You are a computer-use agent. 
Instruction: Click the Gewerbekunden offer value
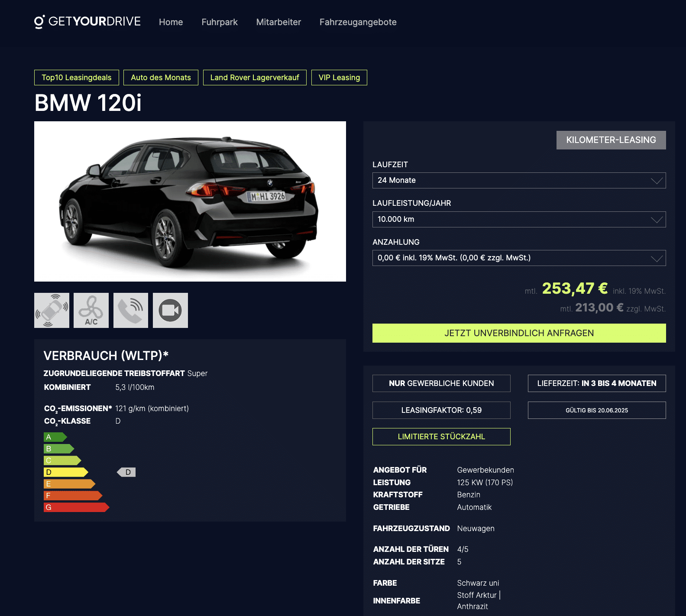[x=485, y=470]
